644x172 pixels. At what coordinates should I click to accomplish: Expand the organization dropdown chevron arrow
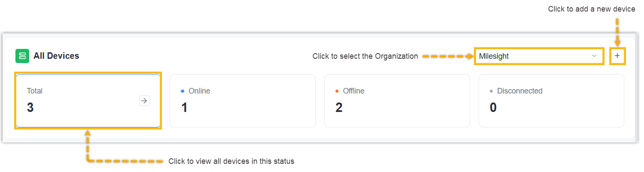pos(594,56)
